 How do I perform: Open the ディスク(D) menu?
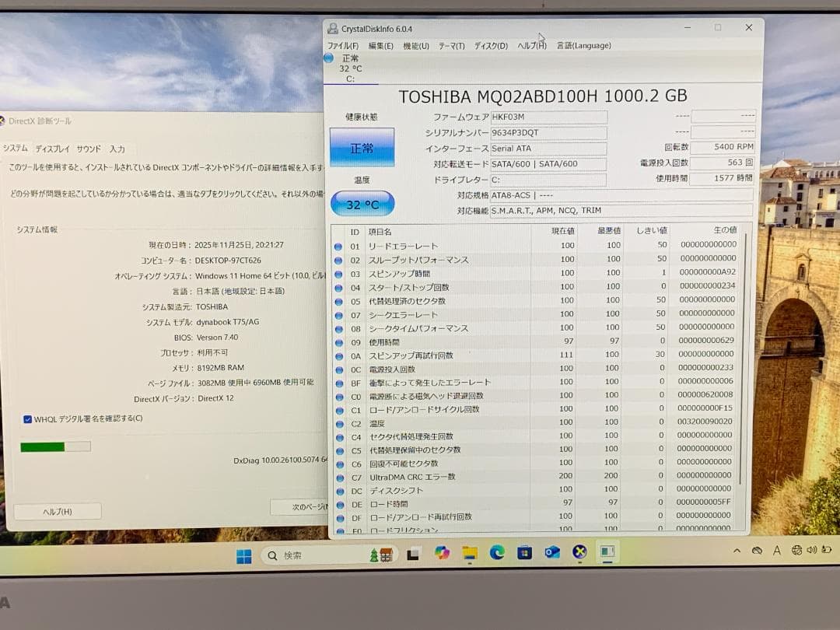[x=492, y=45]
